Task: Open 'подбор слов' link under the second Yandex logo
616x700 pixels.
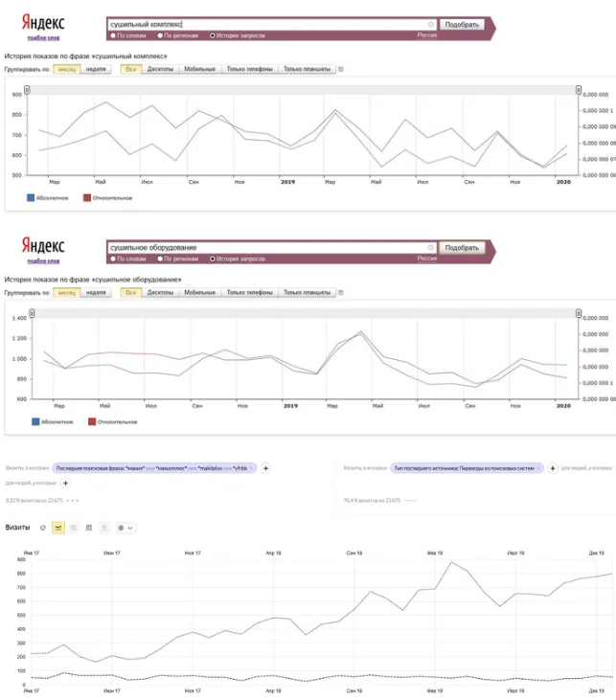Action: pyautogui.click(x=43, y=261)
